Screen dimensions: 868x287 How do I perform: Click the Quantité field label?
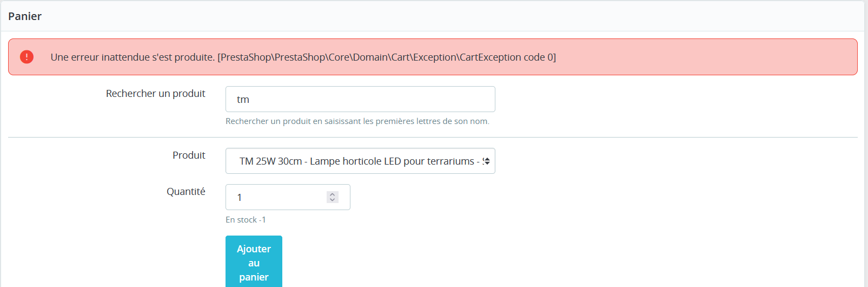pos(186,192)
